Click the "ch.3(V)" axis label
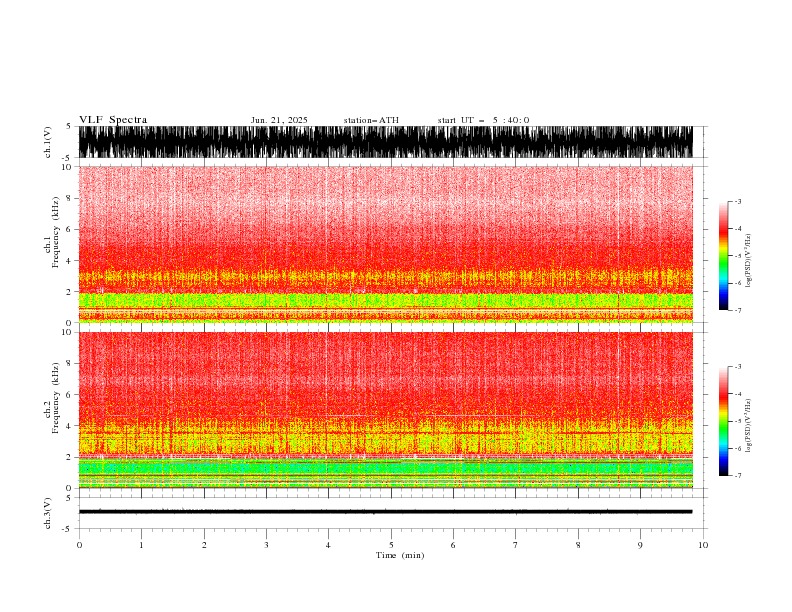The width and height of the screenshot is (792, 612). (48, 513)
